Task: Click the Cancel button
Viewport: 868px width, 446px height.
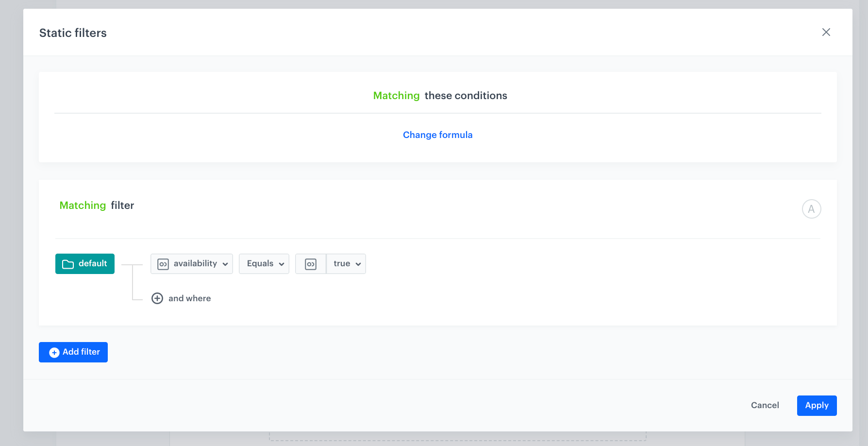Action: pyautogui.click(x=765, y=405)
